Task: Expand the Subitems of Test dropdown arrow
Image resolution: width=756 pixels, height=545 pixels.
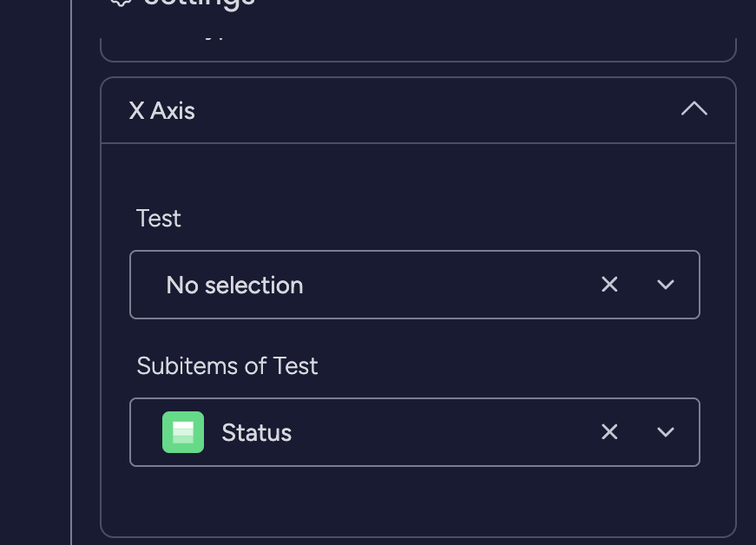Action: 666,432
